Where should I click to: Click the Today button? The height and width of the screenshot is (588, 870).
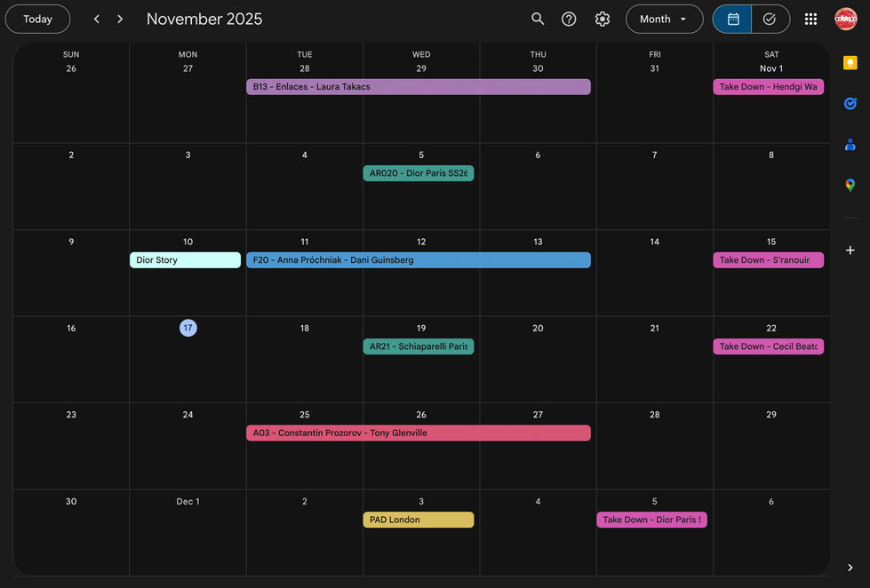[x=37, y=18]
